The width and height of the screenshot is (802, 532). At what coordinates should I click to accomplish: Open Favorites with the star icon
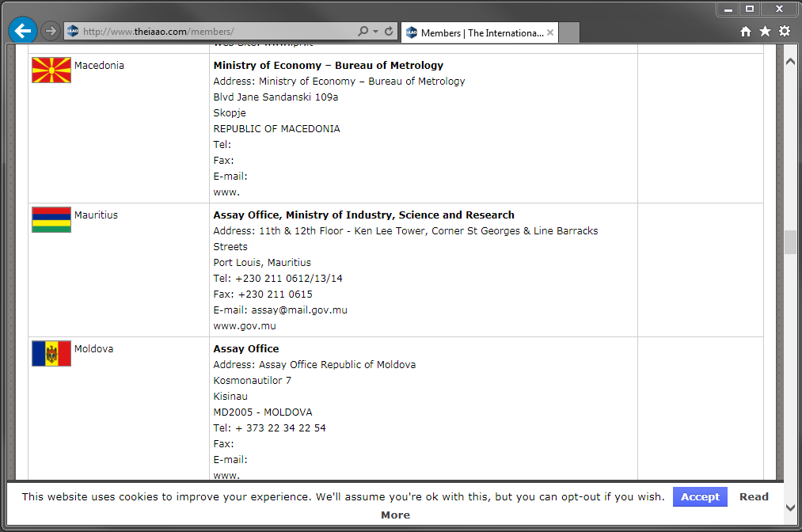tap(765, 31)
